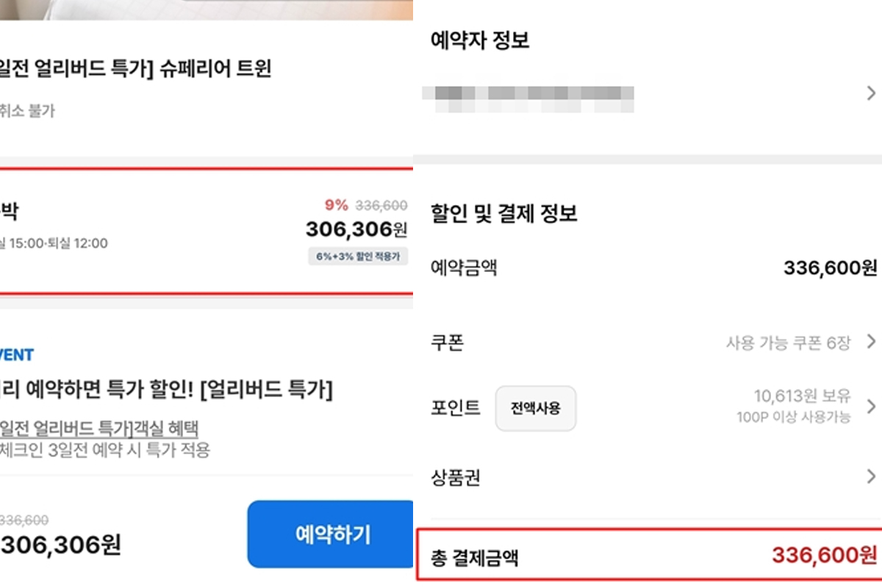Open the 쿠폰 row chevron
This screenshot has width=882, height=588.
pyautogui.click(x=871, y=342)
